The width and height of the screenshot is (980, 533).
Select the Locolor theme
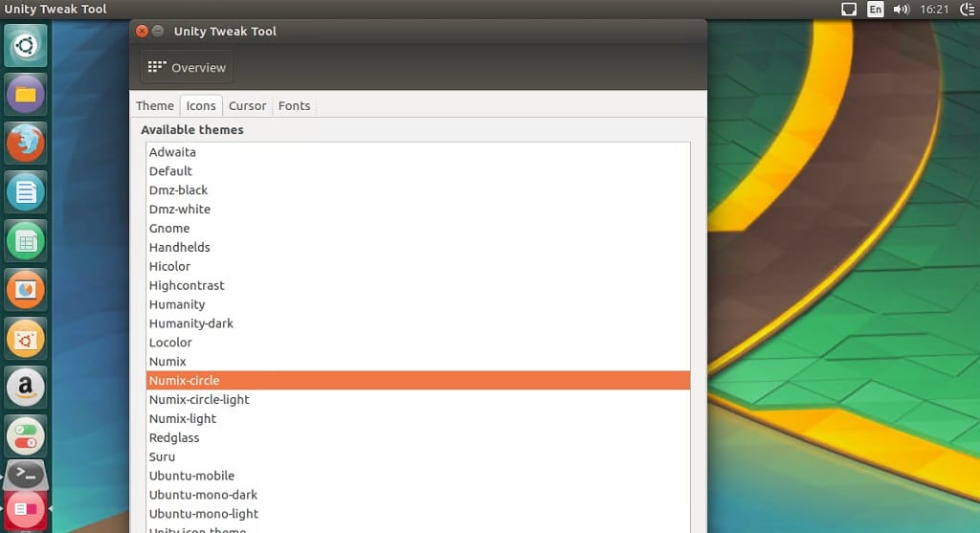tap(418, 343)
